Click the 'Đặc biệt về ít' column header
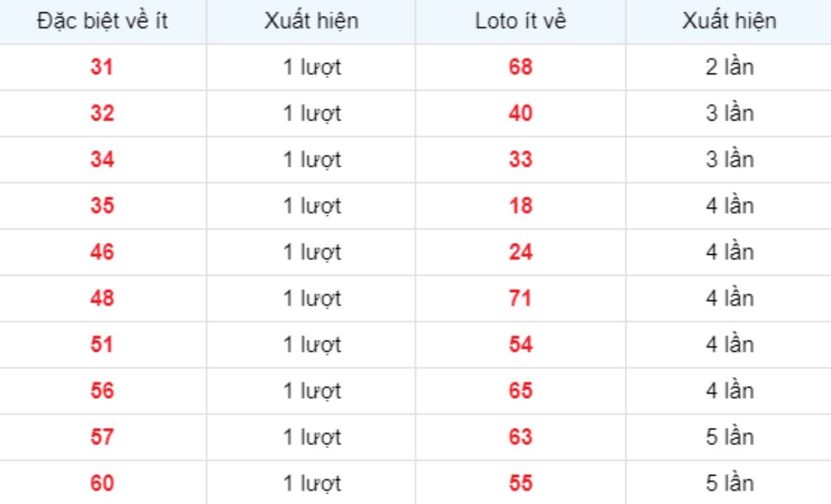This screenshot has height=504, width=831. pos(102,21)
